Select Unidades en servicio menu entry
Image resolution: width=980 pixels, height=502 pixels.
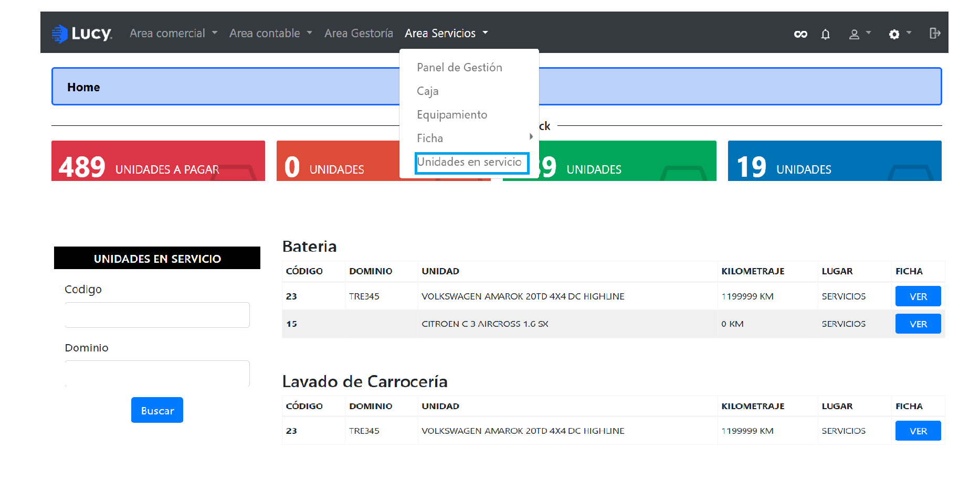point(469,162)
